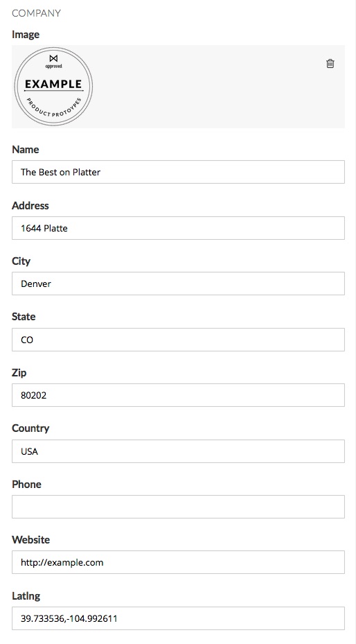Click the City label text
This screenshot has width=356, height=644.
(21, 261)
